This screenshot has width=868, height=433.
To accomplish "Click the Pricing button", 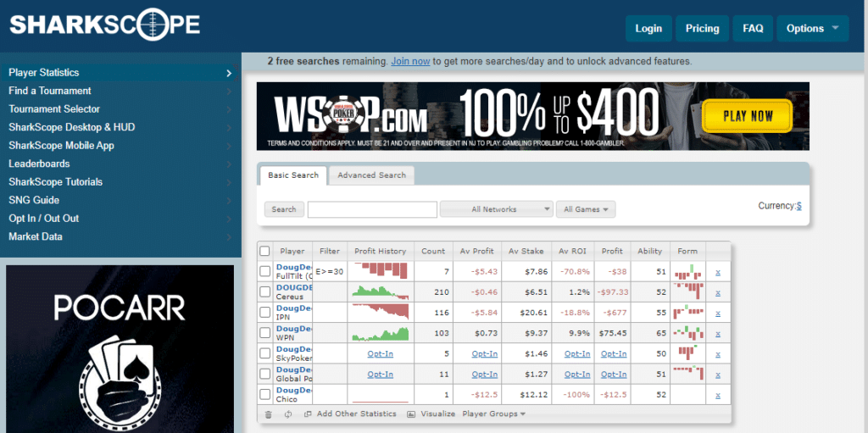I will click(x=702, y=28).
